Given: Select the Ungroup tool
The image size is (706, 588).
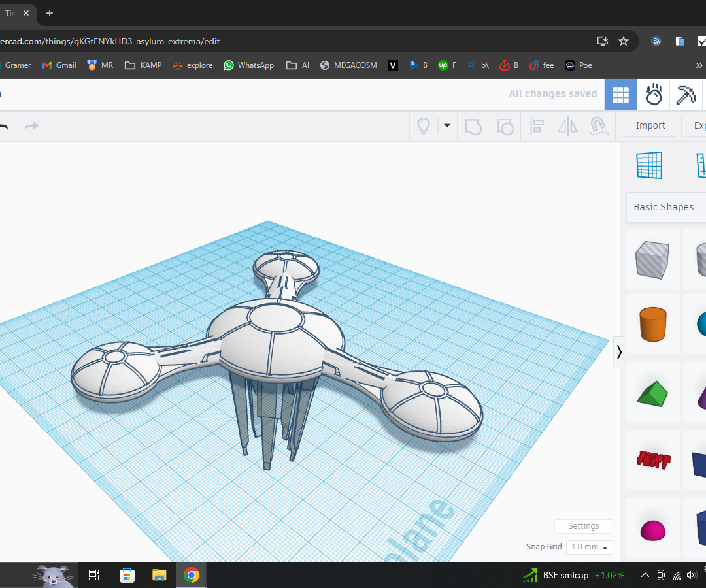Looking at the screenshot, I should 505,125.
